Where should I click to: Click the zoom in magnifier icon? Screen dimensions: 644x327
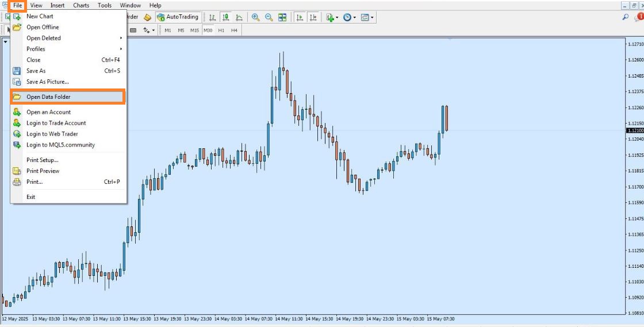point(256,17)
